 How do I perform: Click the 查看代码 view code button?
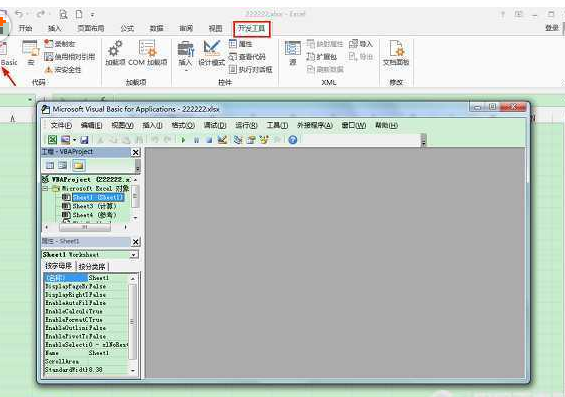coord(247,57)
